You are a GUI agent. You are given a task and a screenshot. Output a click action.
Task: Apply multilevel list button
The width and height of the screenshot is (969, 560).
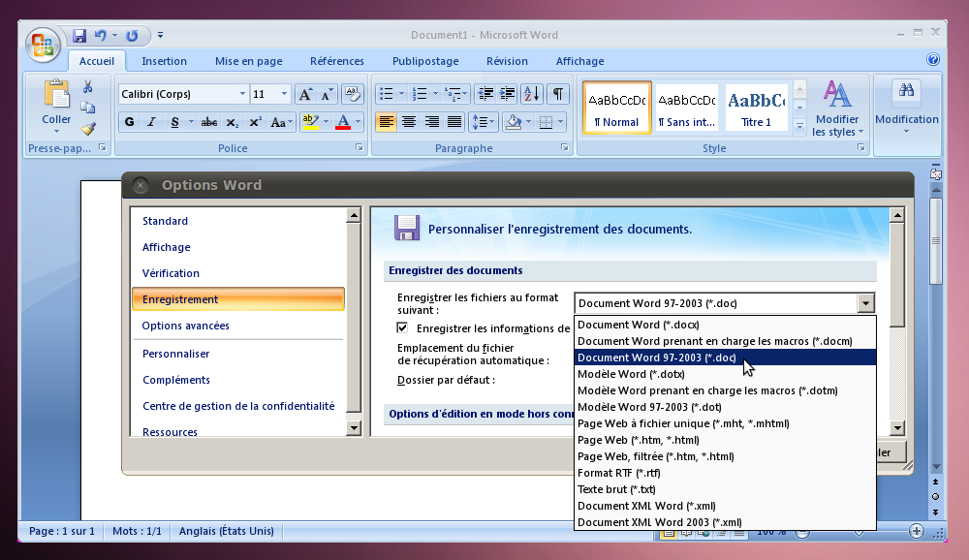[x=453, y=94]
